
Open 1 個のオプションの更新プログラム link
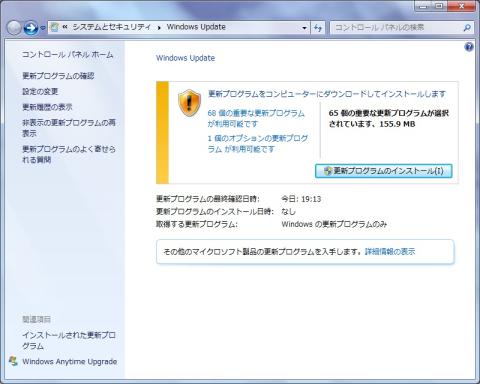(x=258, y=144)
